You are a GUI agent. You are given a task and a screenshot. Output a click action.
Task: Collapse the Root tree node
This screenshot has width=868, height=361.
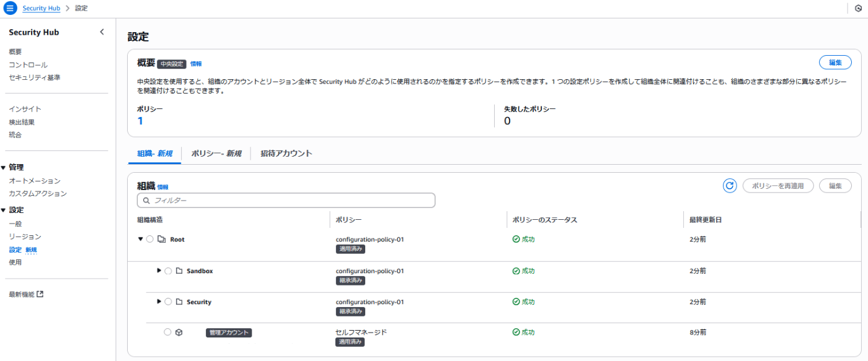point(140,240)
